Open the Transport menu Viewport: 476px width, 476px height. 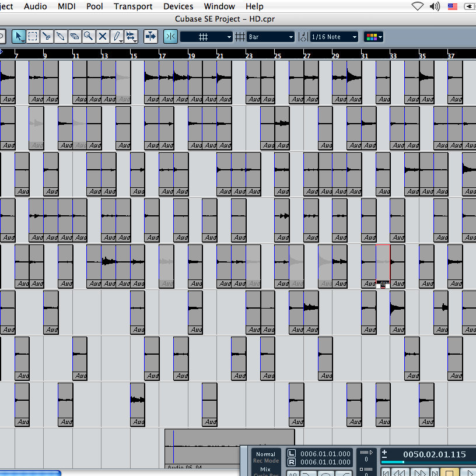(133, 6)
